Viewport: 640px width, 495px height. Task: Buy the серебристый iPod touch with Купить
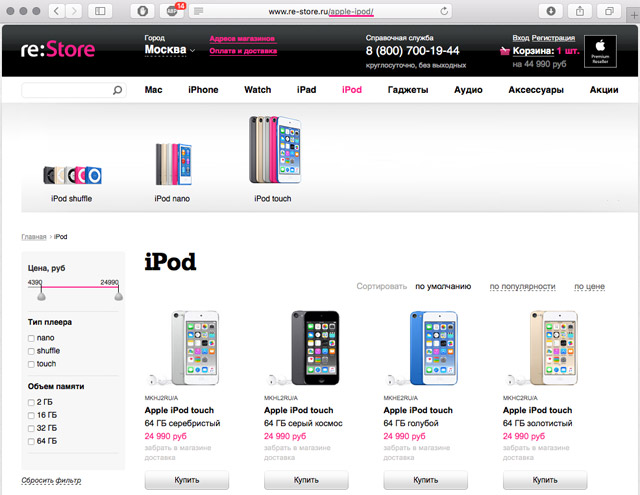click(x=187, y=480)
